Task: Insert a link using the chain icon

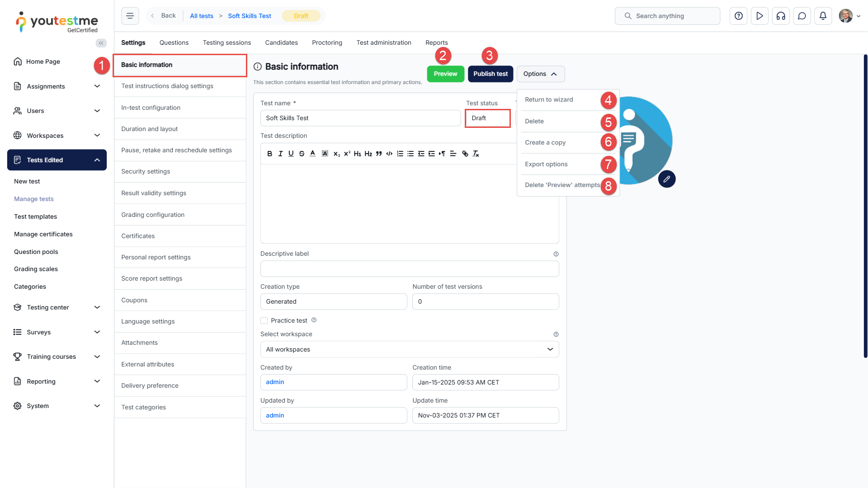Action: (465, 154)
